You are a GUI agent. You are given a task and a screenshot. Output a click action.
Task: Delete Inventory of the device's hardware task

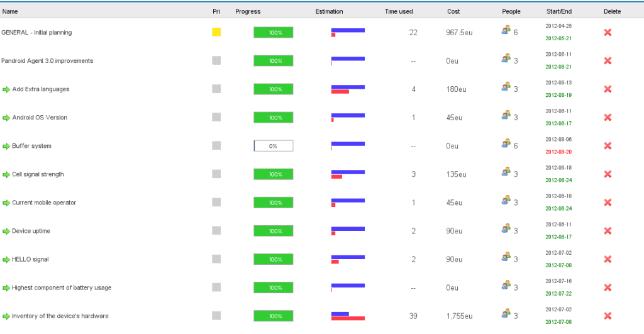608,316
